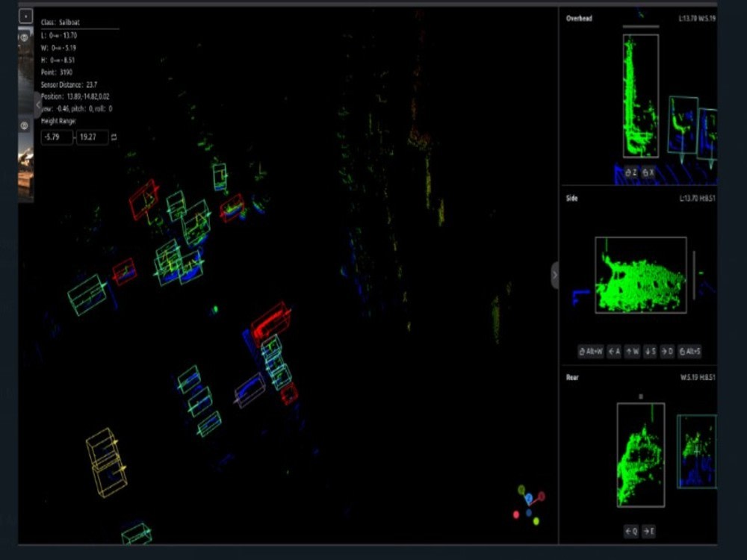Click the small handle above rear view box

point(641,396)
